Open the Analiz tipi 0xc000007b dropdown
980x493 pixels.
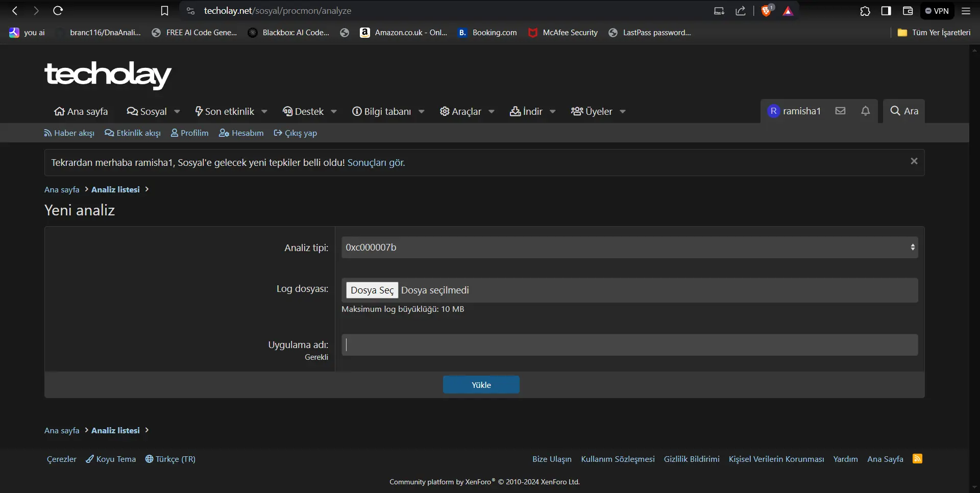[x=629, y=248]
